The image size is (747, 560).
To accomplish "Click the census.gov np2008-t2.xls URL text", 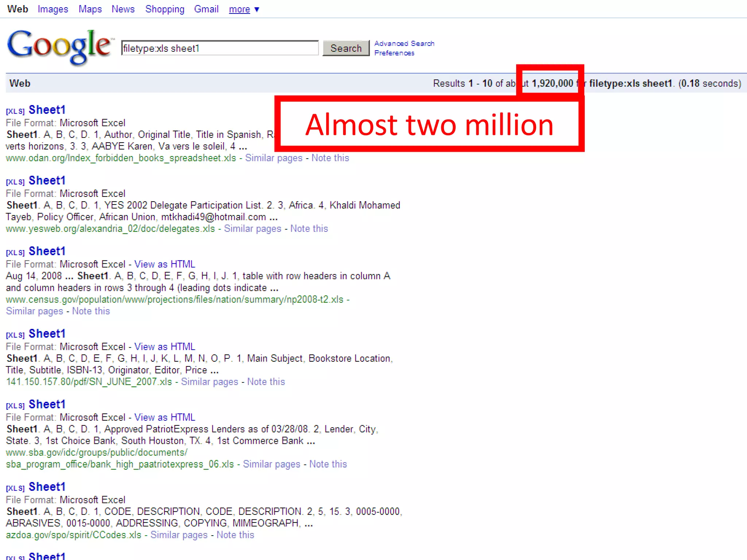I will click(x=175, y=299).
